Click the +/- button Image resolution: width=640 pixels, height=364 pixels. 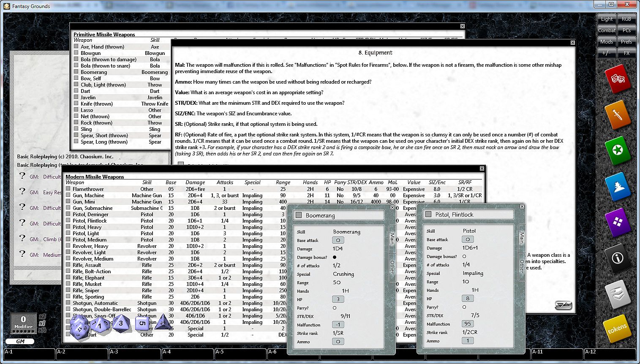point(607,53)
